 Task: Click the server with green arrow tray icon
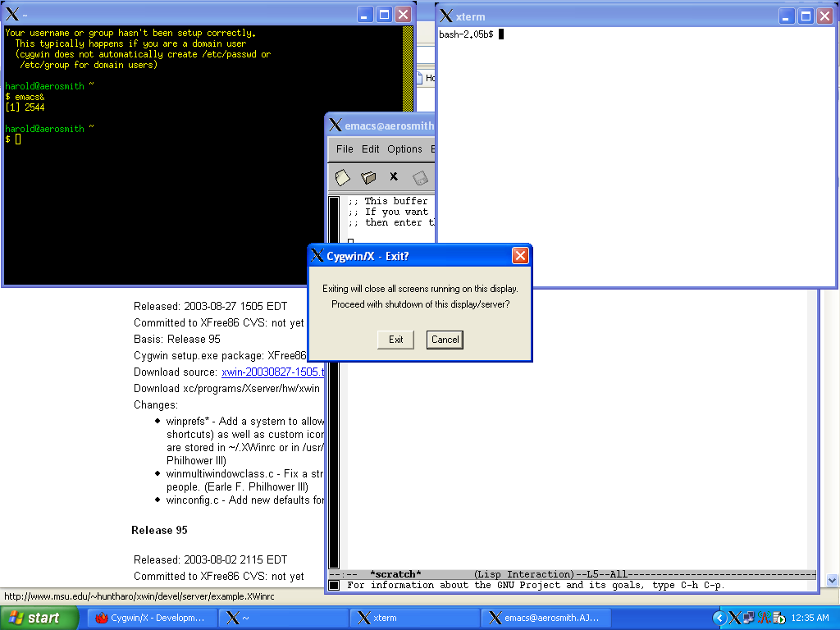(x=779, y=619)
